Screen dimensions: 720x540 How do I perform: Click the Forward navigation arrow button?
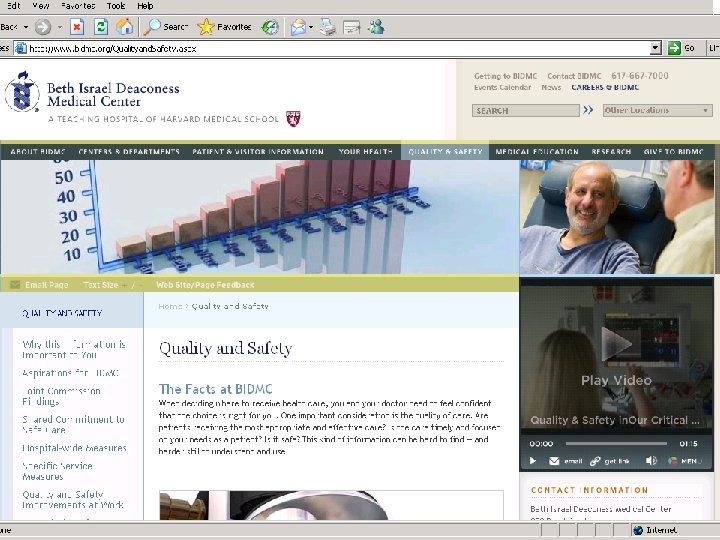[43, 27]
